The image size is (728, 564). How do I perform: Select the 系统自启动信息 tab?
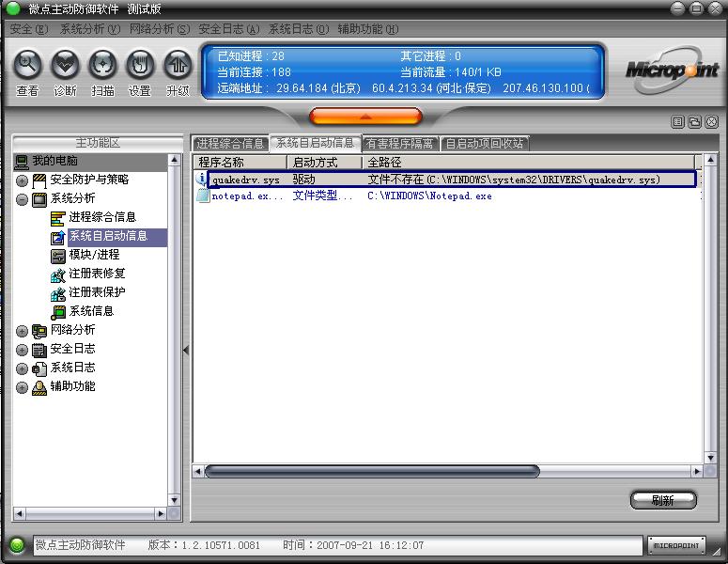(316, 143)
